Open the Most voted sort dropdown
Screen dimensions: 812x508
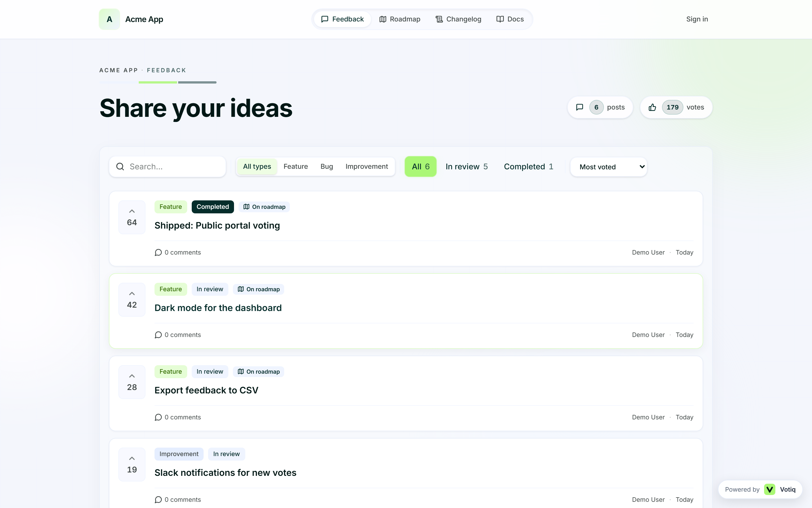[608, 167]
